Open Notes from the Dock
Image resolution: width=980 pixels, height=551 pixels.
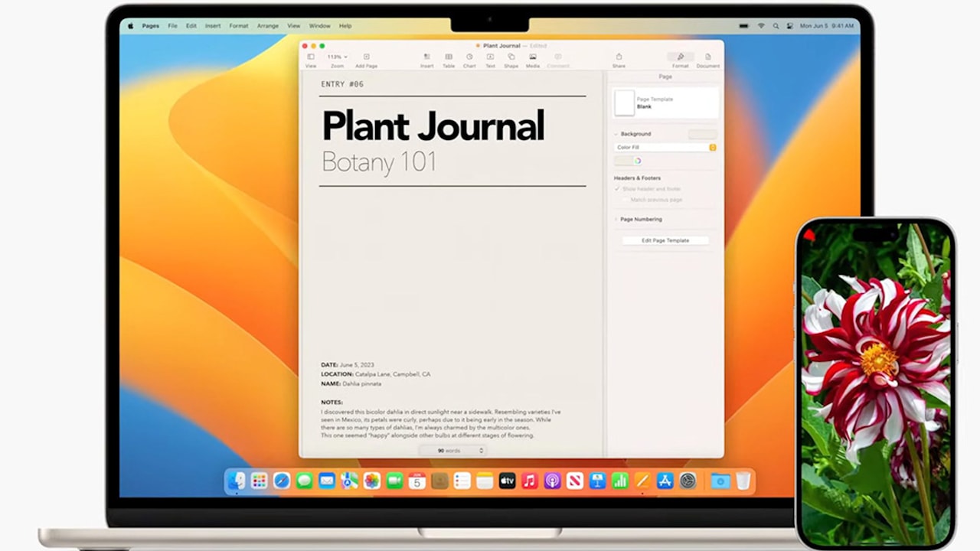[485, 481]
